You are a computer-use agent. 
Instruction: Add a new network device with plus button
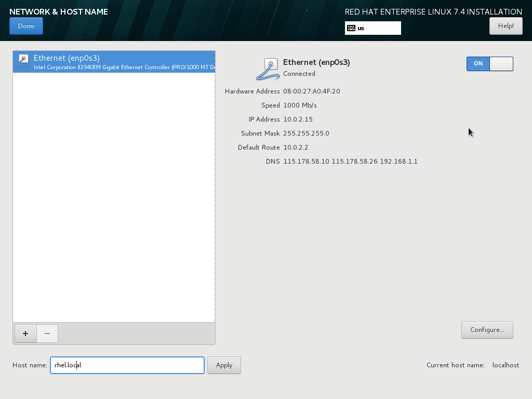click(25, 334)
